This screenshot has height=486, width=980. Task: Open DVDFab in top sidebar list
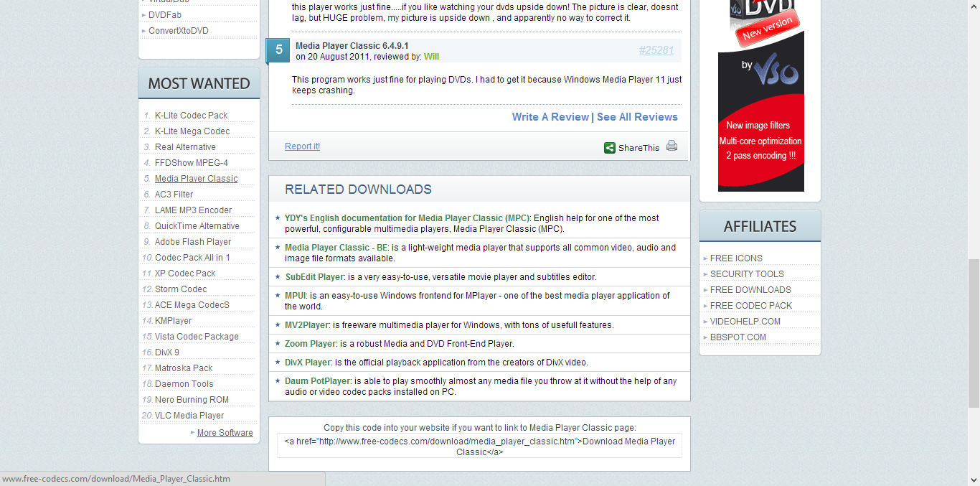pyautogui.click(x=164, y=15)
